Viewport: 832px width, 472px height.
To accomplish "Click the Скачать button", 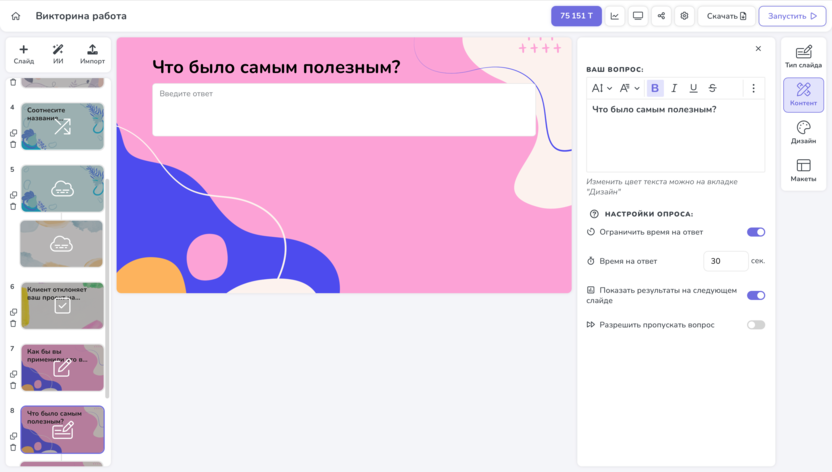I will pos(726,16).
